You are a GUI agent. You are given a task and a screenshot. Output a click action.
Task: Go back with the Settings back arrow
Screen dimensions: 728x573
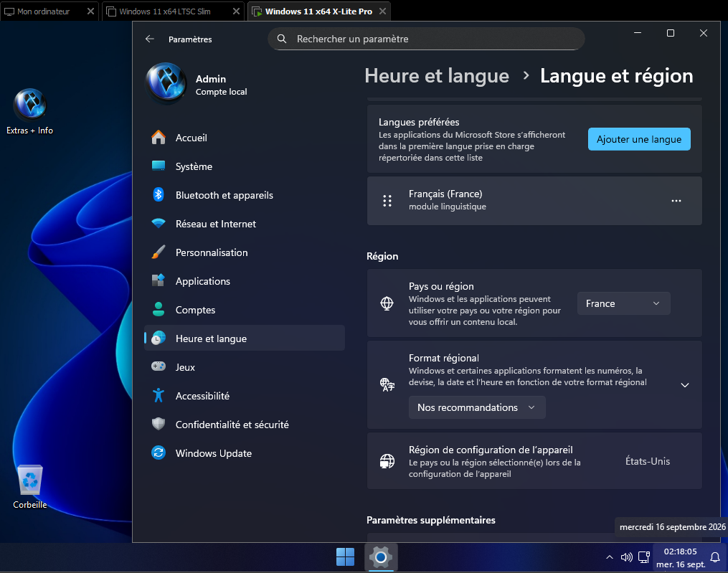[149, 39]
